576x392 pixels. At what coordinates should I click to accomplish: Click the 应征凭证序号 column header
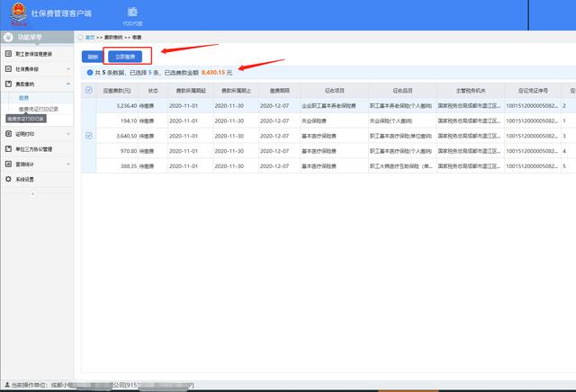coord(533,91)
